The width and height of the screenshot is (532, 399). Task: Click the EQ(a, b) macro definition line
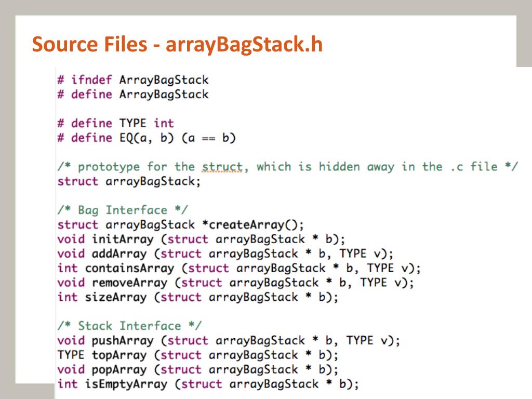click(x=147, y=138)
